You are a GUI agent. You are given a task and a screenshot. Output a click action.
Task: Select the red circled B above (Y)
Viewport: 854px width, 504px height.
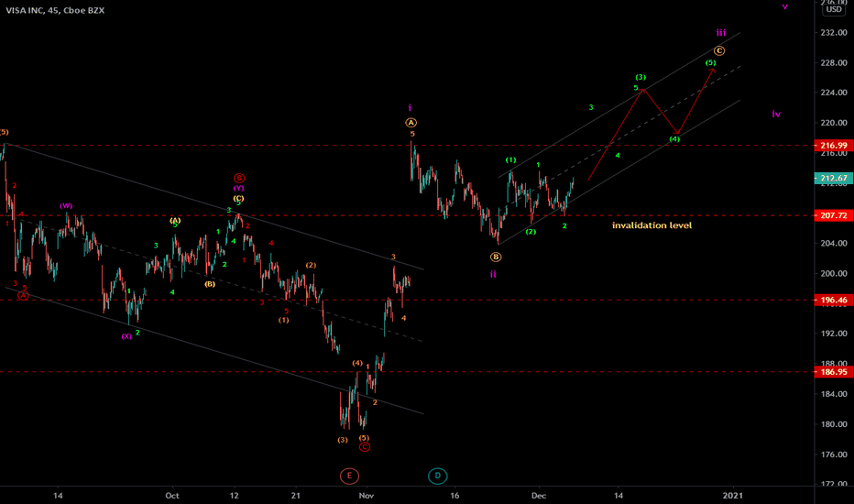(x=239, y=178)
